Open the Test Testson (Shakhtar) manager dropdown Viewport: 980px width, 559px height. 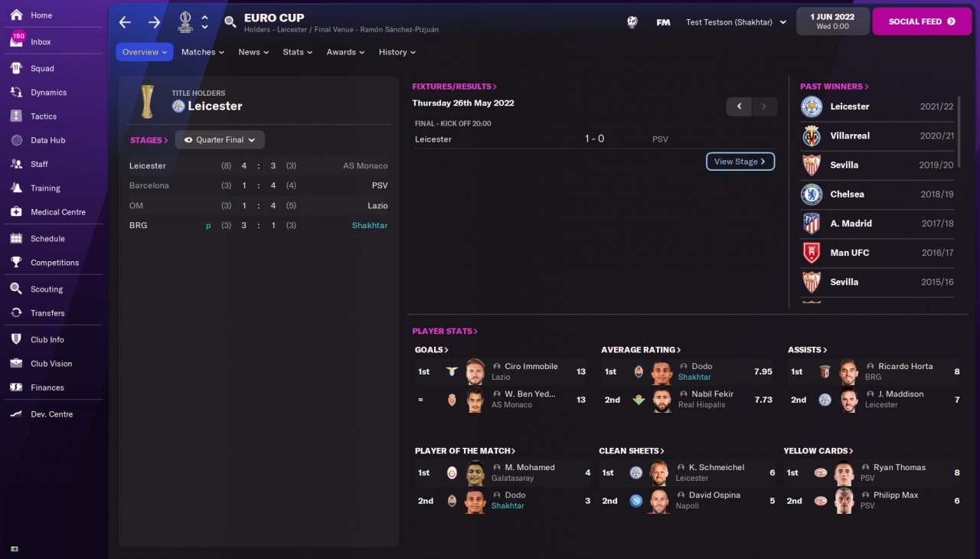pos(737,22)
